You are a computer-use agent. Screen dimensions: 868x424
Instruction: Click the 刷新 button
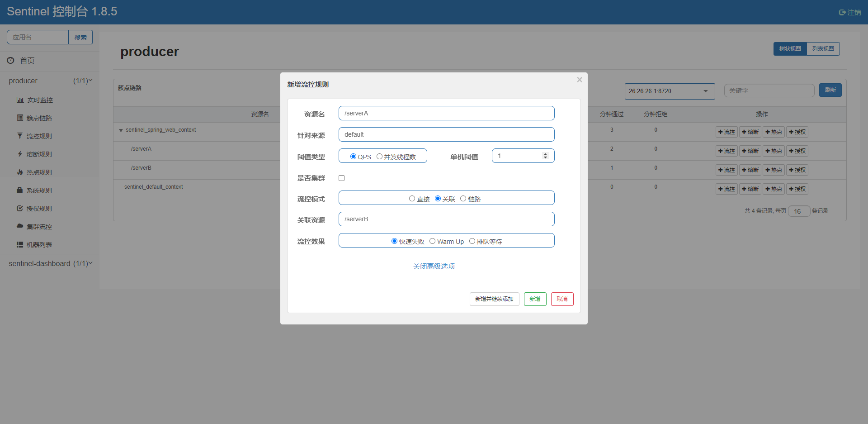[x=830, y=90]
